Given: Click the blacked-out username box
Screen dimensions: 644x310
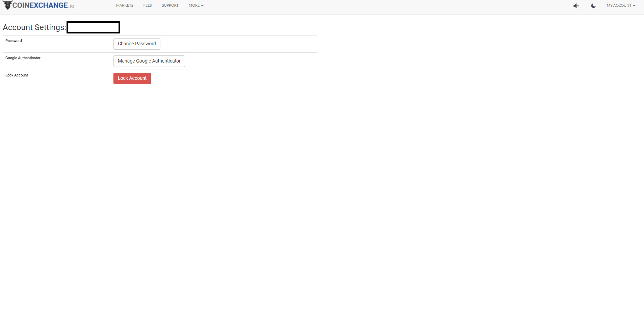Looking at the screenshot, I should click(93, 27).
